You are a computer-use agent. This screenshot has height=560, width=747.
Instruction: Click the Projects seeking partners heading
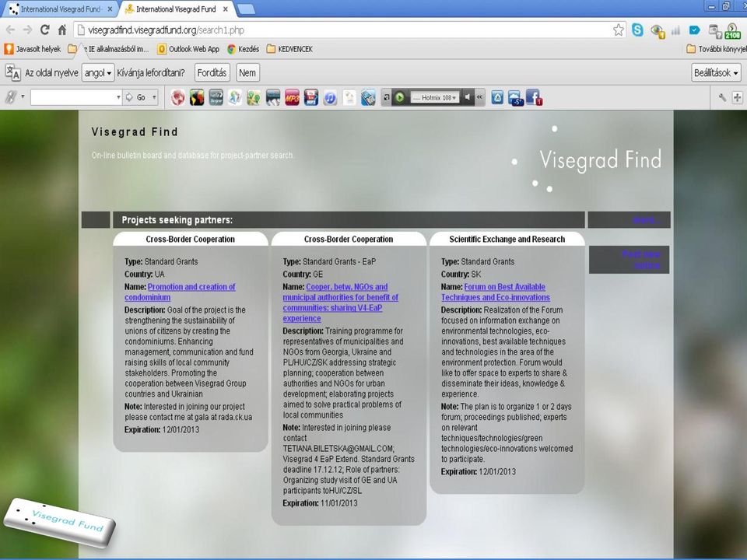click(x=177, y=220)
